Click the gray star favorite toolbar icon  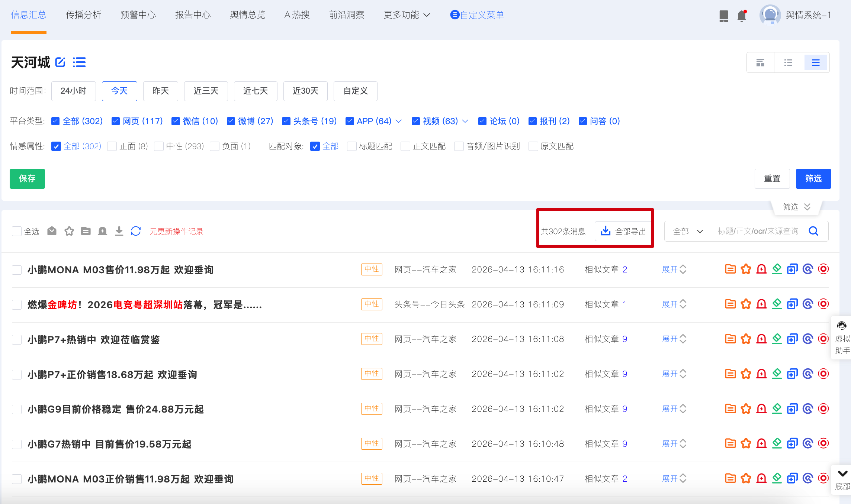point(69,231)
